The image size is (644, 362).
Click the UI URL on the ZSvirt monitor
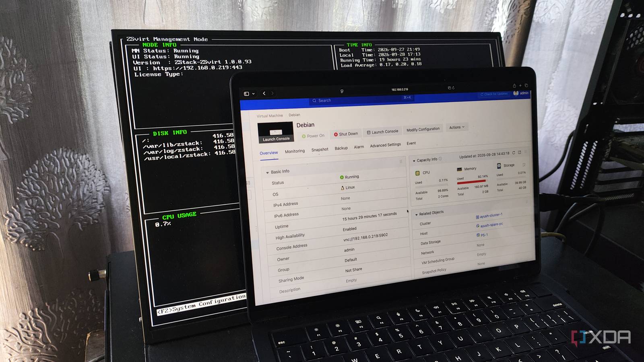(197, 68)
